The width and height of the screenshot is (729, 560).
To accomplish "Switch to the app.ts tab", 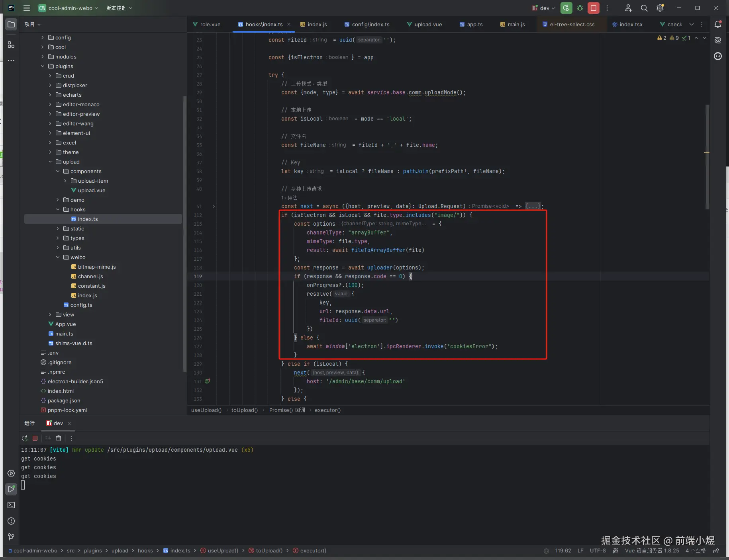I will click(x=471, y=24).
